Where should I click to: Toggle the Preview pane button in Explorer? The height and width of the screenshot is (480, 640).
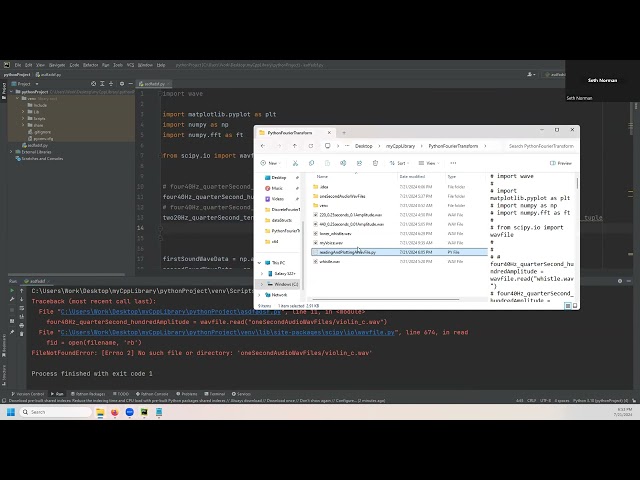(x=562, y=163)
